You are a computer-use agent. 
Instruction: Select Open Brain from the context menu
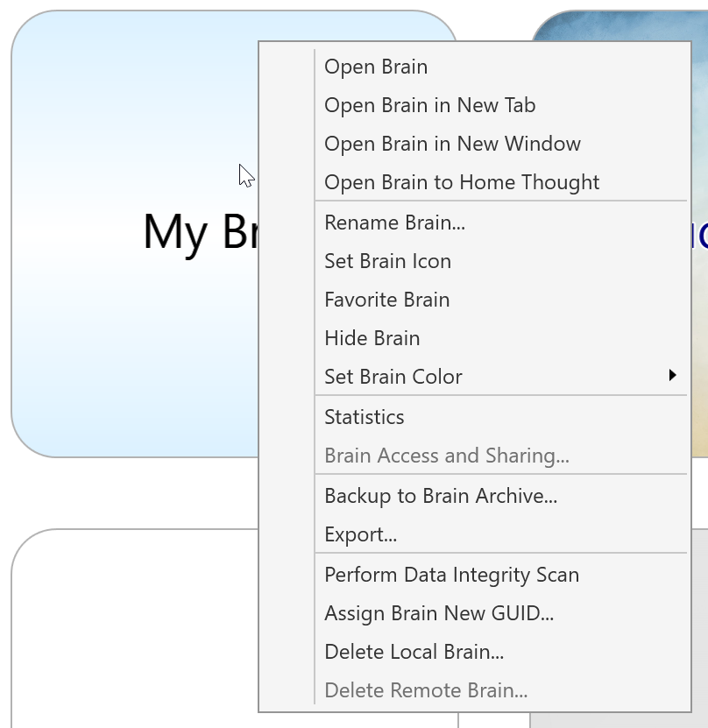pos(376,67)
